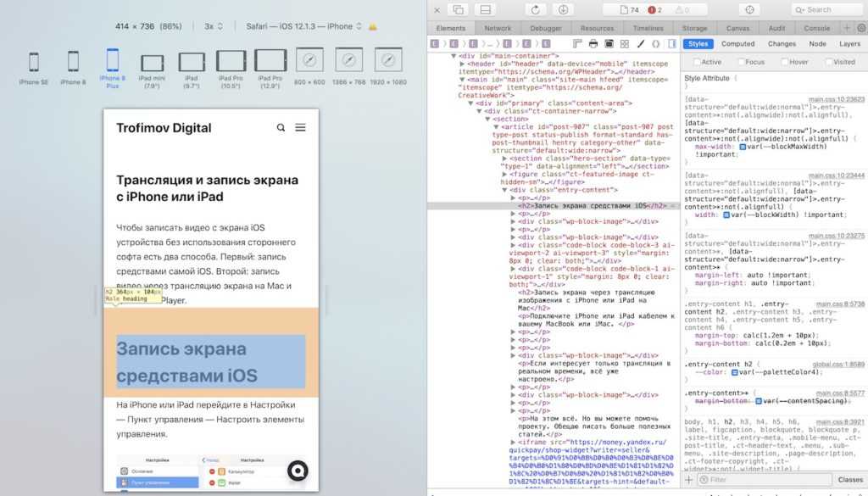
Task: Open the 3x pixel ratio dropdown
Action: pyautogui.click(x=214, y=26)
